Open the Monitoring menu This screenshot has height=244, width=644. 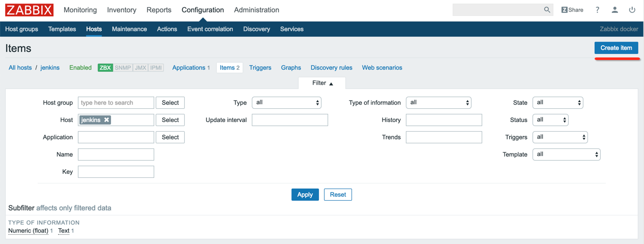[80, 10]
